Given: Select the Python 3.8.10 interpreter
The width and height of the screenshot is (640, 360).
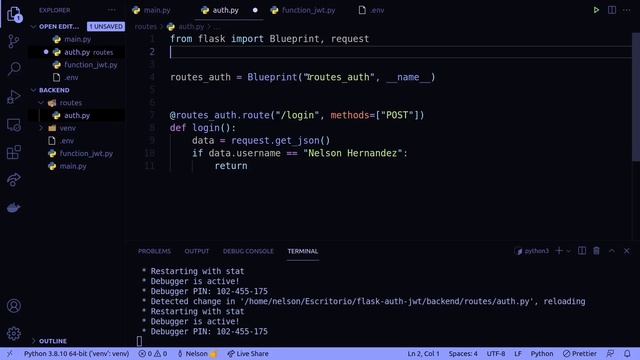Looking at the screenshot, I should click(76, 353).
